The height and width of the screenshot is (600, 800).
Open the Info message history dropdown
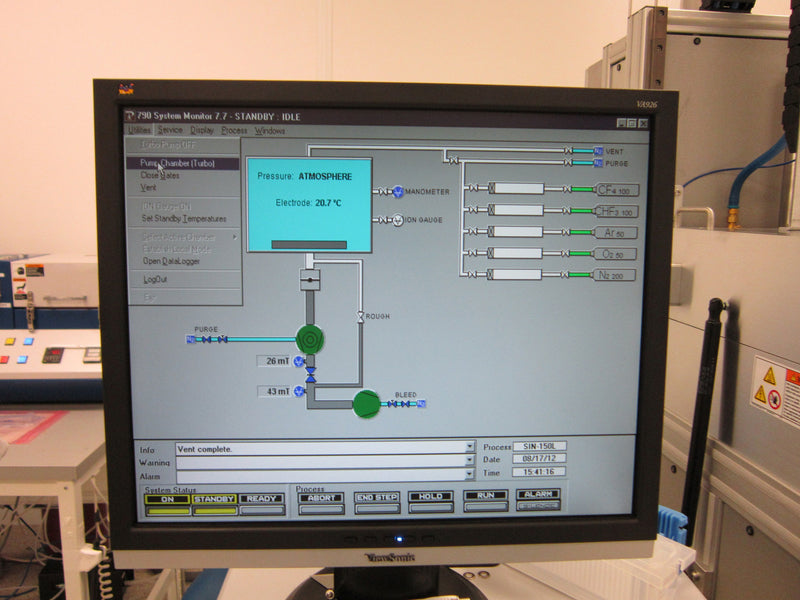(470, 448)
